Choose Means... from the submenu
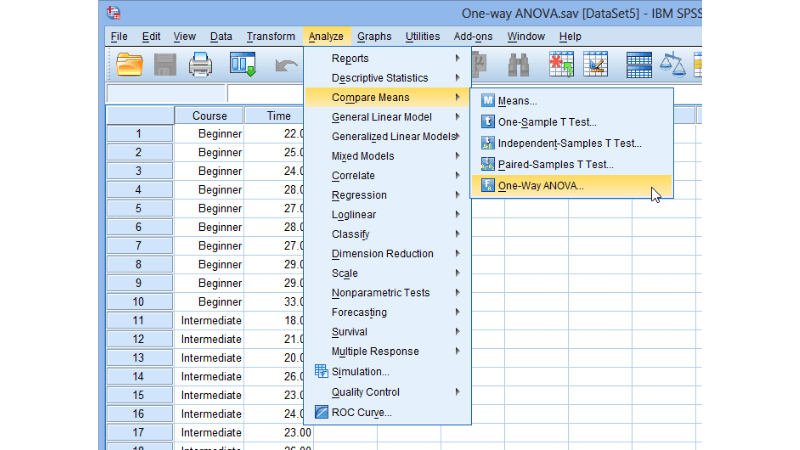The height and width of the screenshot is (450, 800). 571,101
